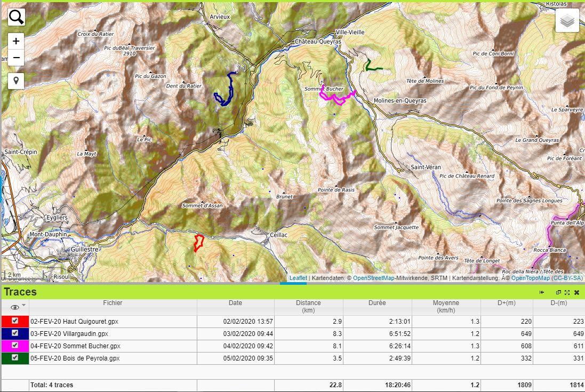
Task: Detach the Traces panel into window
Action: tap(558, 292)
